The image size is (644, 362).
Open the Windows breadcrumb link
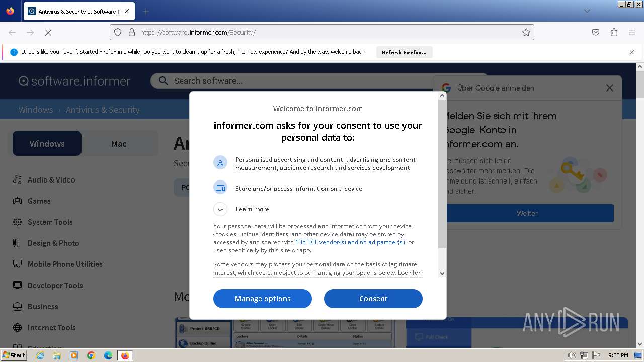(x=36, y=110)
